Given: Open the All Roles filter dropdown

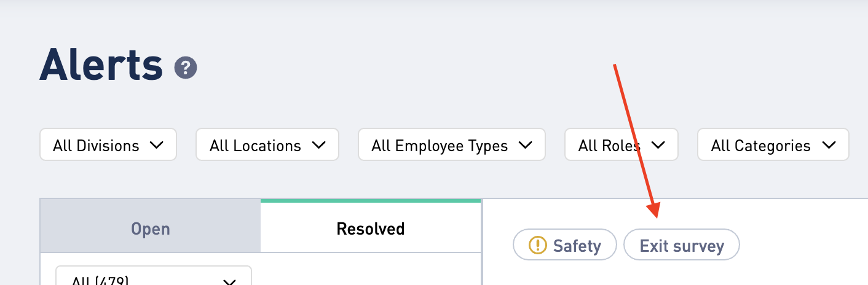Looking at the screenshot, I should [621, 145].
